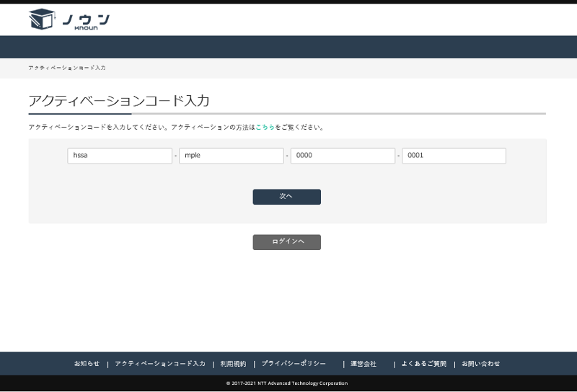Viewport: 577px width, 392px height.
Task: Open 利用規約 in the footer
Action: coord(233,364)
